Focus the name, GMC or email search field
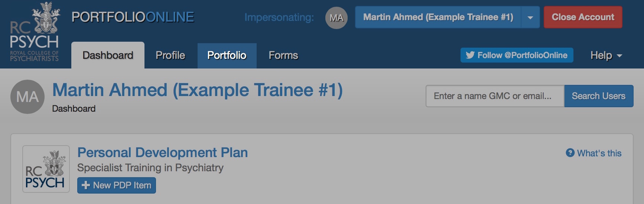 [495, 96]
